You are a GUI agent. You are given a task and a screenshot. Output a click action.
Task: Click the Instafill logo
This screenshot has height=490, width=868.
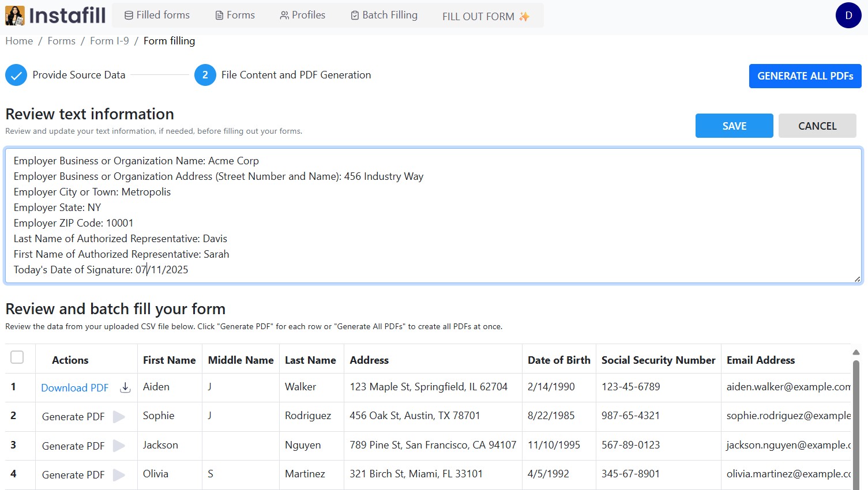[x=55, y=16]
